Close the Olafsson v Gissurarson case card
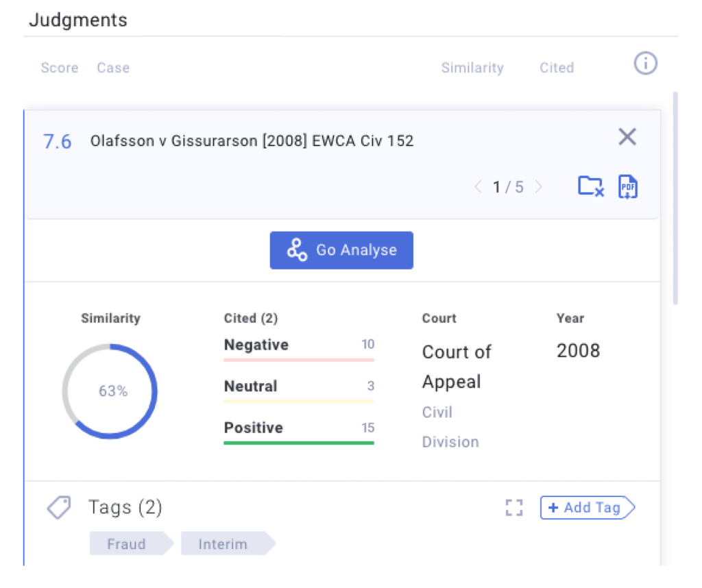Viewport: 702px width, 588px height. coord(627,137)
